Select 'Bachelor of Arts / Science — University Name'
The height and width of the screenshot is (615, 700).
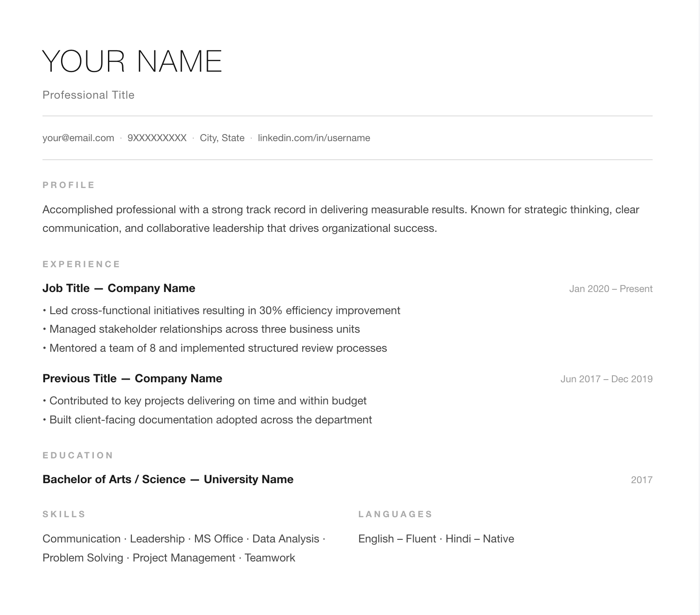click(168, 480)
